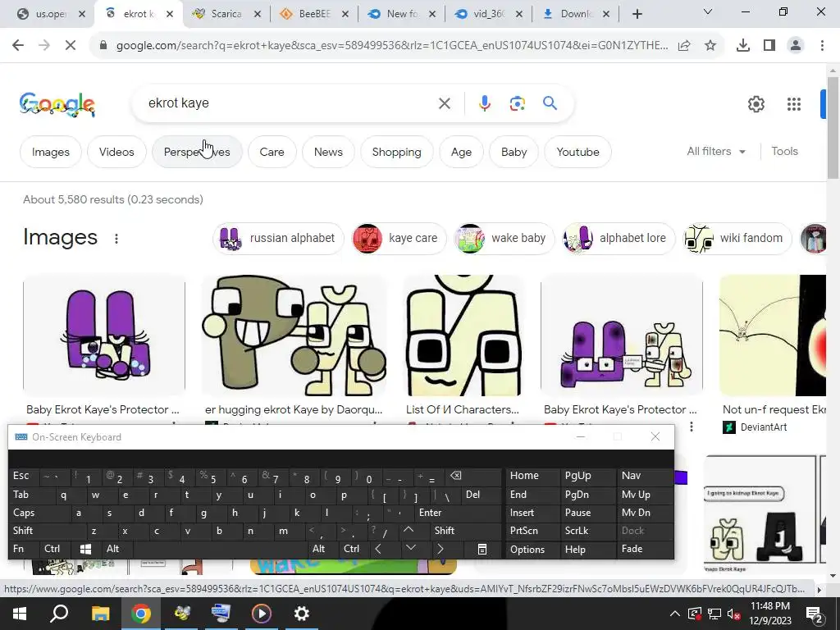Select the Videos filter chip
This screenshot has width=840, height=630.
pos(116,152)
